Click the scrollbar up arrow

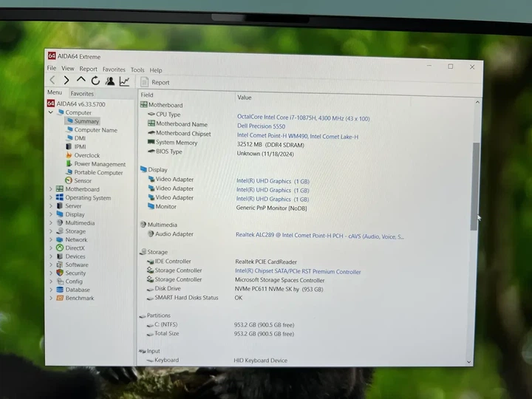478,102
